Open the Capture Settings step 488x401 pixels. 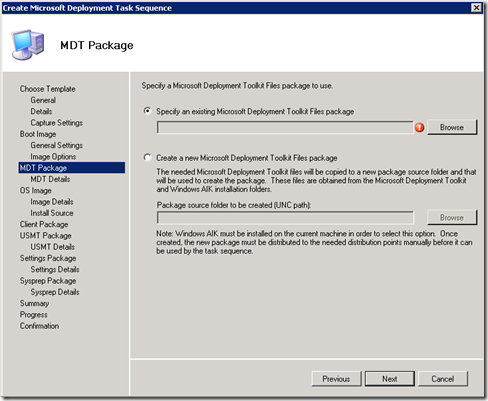[57, 123]
